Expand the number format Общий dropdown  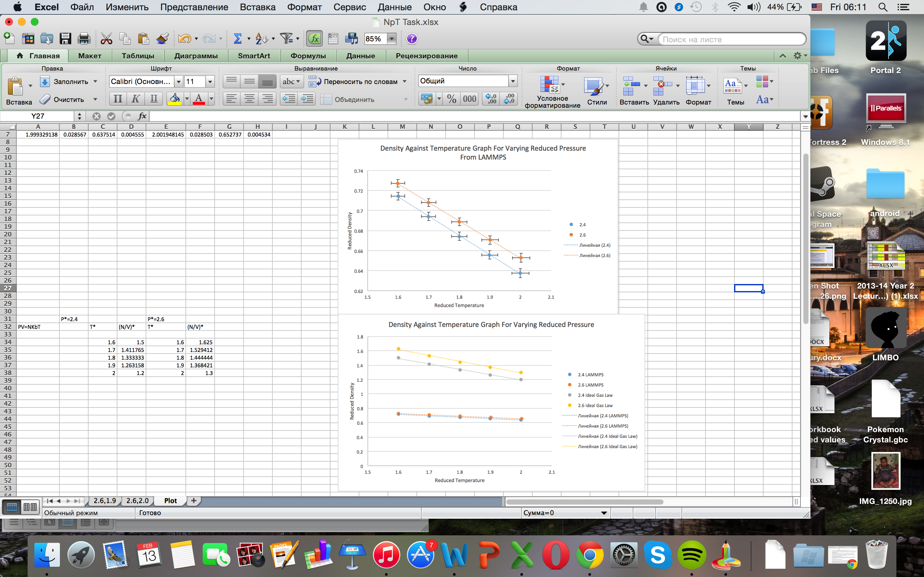513,81
